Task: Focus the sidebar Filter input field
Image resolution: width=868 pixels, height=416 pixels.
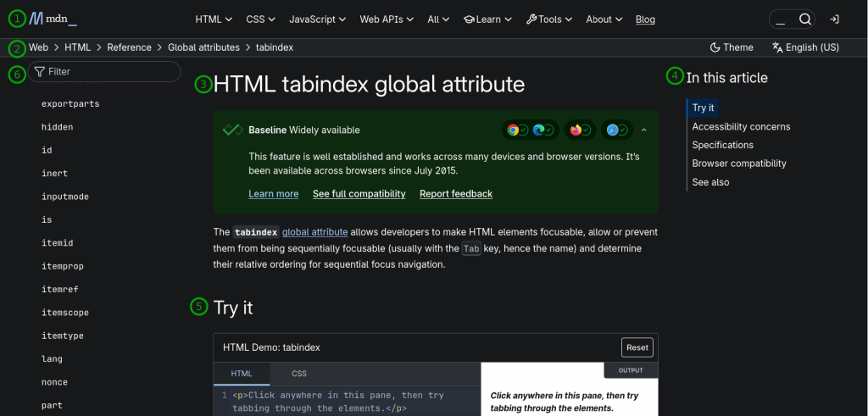Action: 104,71
